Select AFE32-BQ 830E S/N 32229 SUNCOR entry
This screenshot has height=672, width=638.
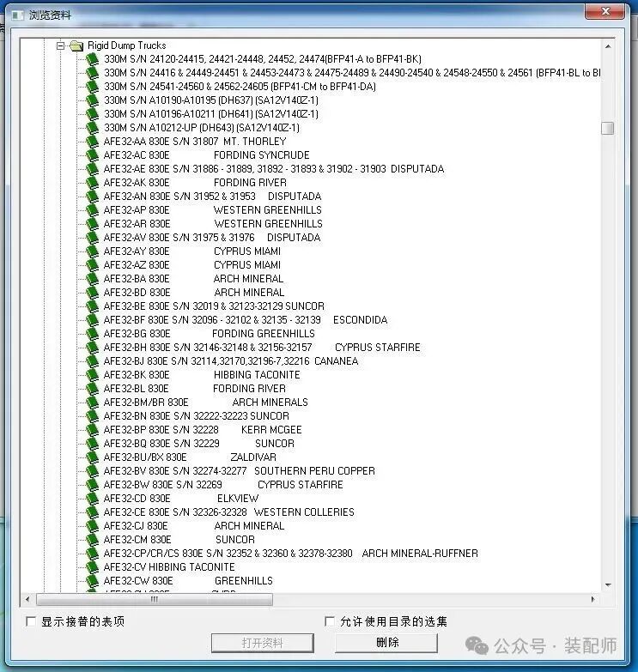[199, 443]
